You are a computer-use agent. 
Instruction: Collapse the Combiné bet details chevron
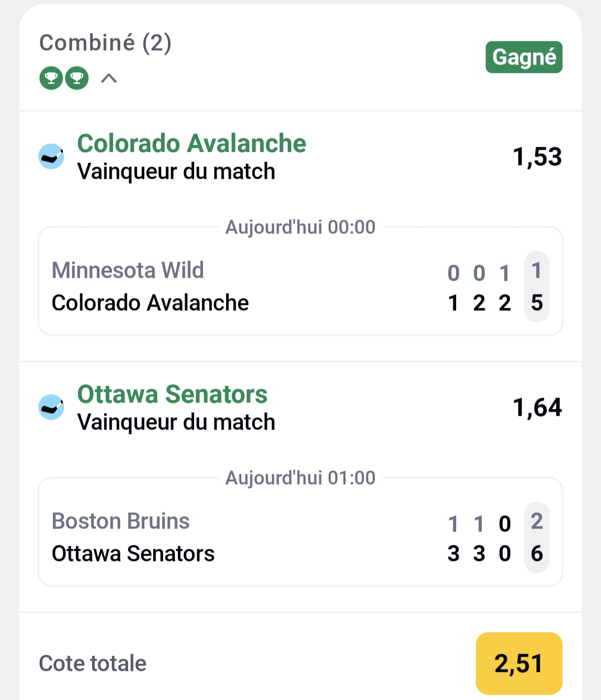pyautogui.click(x=109, y=78)
